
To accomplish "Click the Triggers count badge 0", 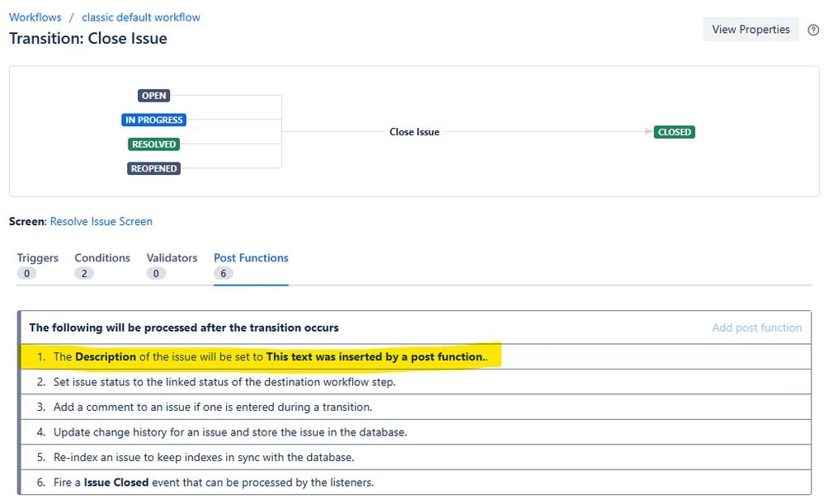I will 26,273.
